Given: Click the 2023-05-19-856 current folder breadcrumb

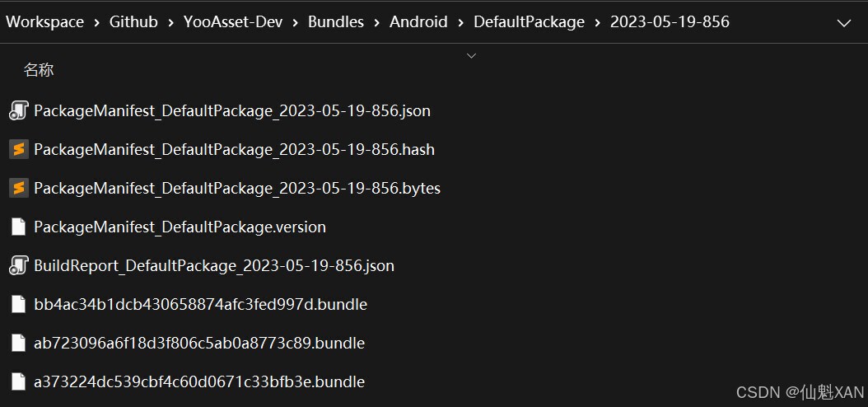Looking at the screenshot, I should tap(670, 22).
